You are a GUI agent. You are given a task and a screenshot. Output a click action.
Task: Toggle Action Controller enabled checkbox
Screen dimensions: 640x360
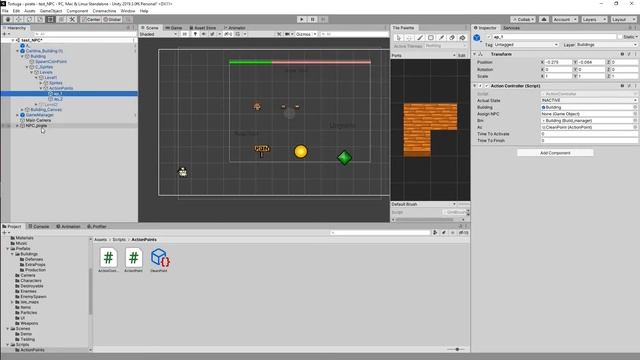487,86
